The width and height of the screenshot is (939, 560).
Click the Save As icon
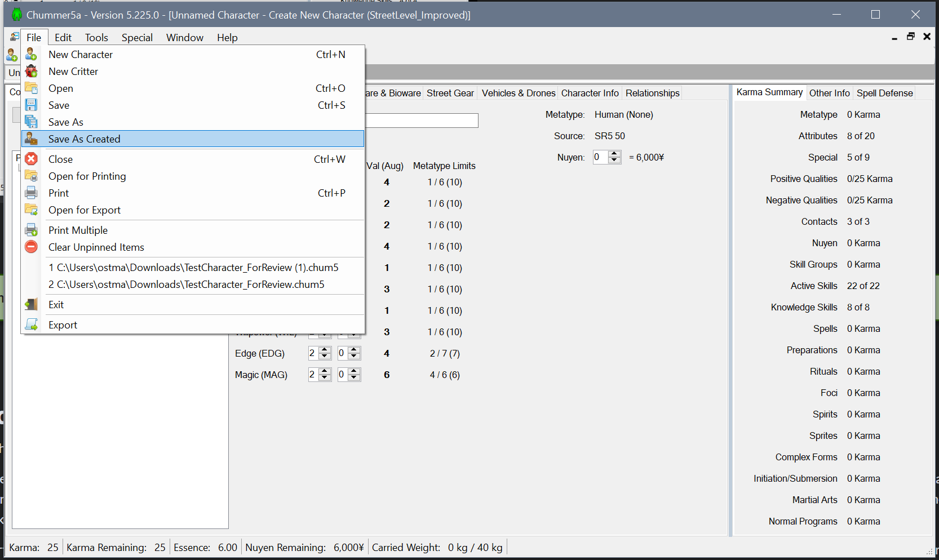(x=32, y=122)
